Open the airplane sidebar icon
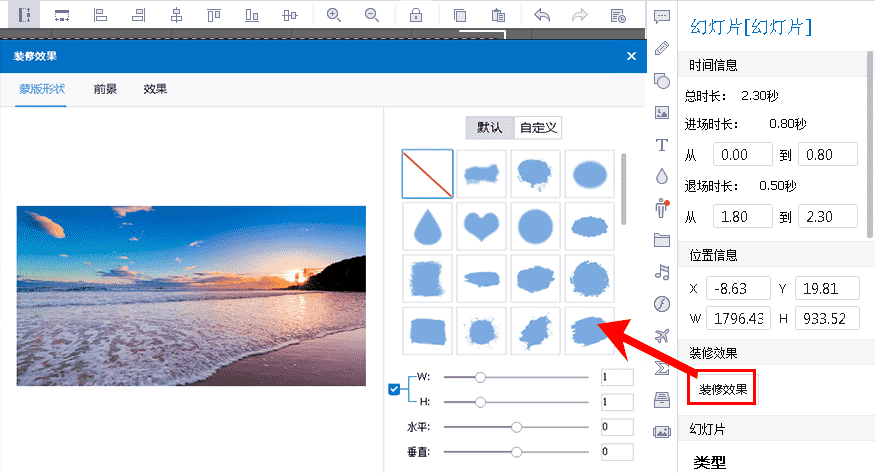The height and width of the screenshot is (473, 875). (662, 336)
